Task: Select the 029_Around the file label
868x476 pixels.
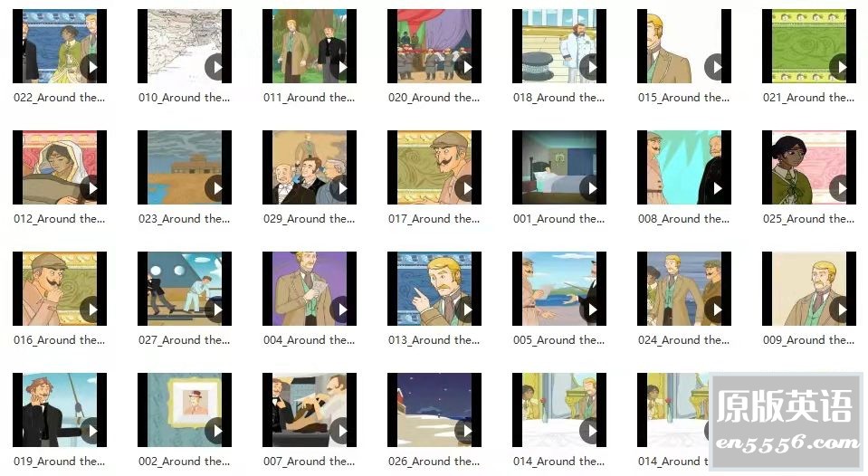Action: [309, 219]
